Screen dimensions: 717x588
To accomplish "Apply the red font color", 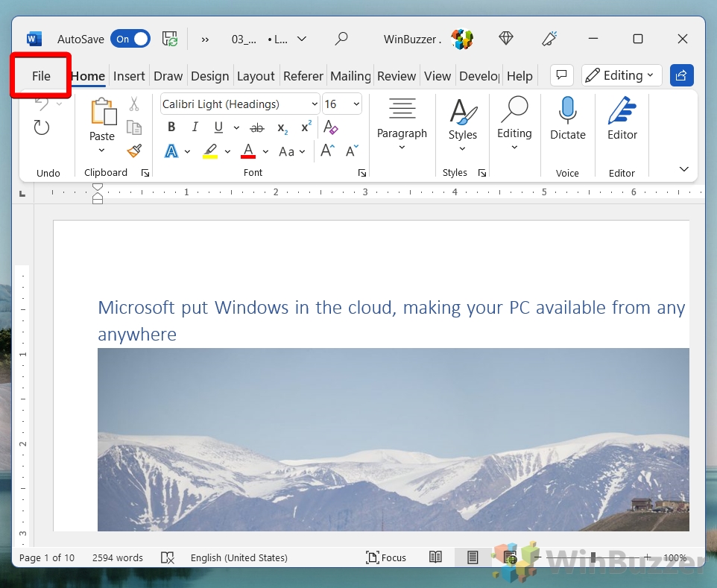I will (248, 151).
